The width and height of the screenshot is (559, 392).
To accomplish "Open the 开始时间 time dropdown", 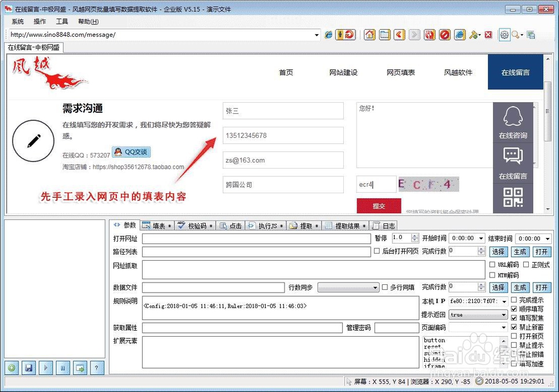I will click(x=481, y=238).
